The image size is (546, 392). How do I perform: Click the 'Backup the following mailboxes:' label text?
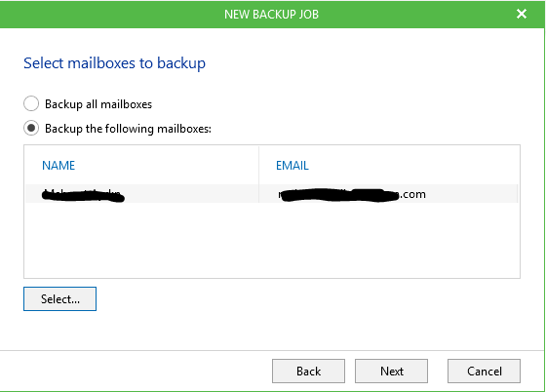coord(128,129)
